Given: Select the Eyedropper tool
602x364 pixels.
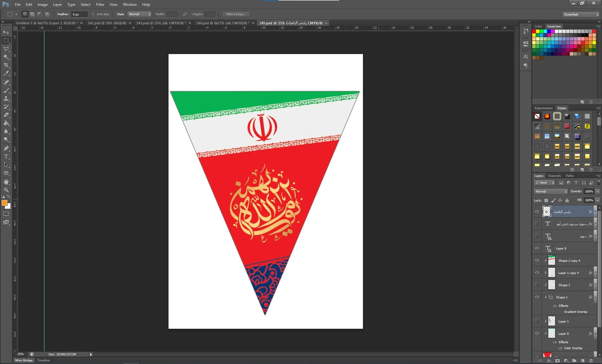Looking at the screenshot, I should pos(6,73).
